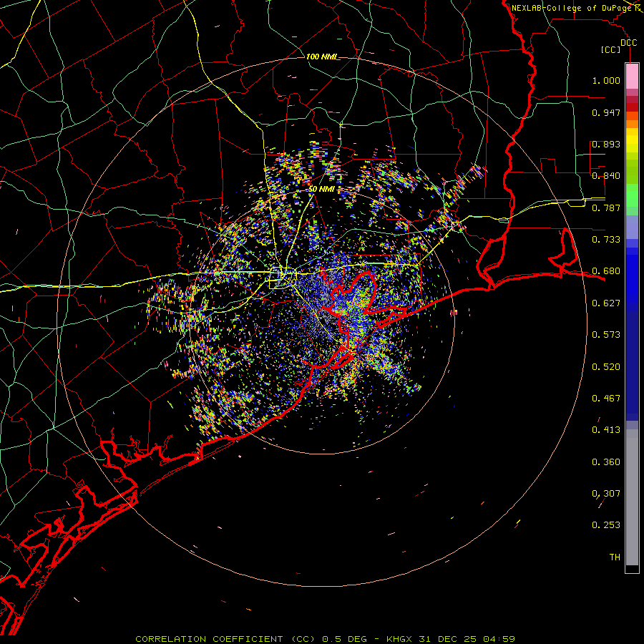
Task: Click the 31 DEC 25 date in the caption
Action: point(448,639)
